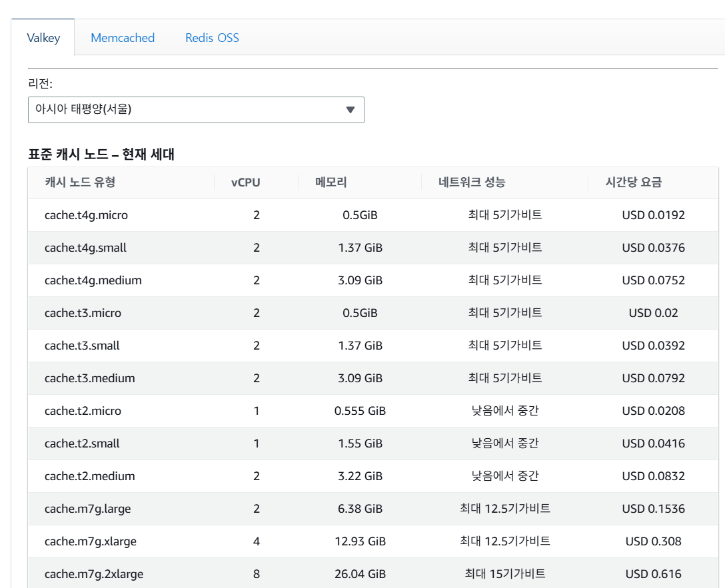Click vCPU value 4 for cache.m7g.xlarge
The width and height of the screenshot is (725, 588).
[x=257, y=542]
